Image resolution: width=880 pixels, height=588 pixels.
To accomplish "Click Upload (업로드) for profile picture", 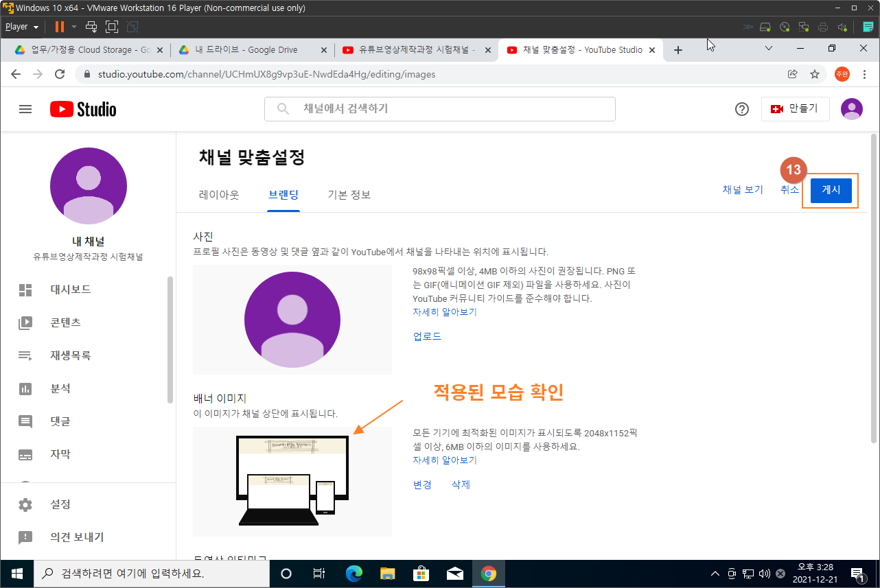I will (x=427, y=336).
